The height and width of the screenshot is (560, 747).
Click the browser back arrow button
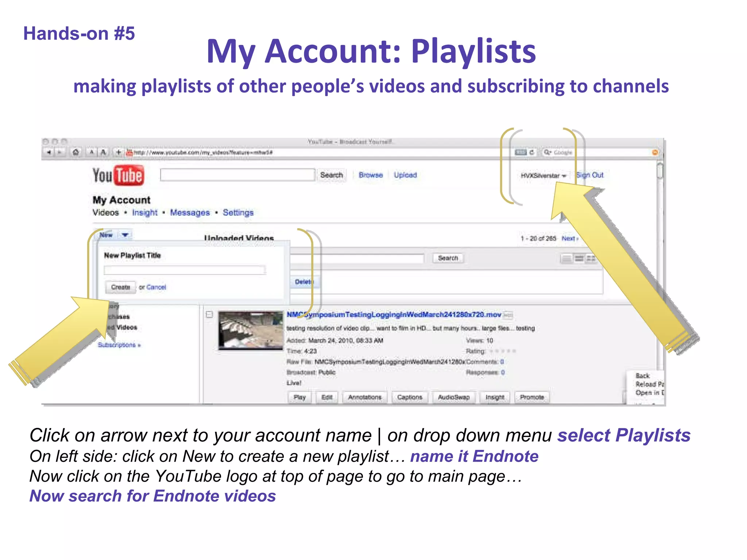click(x=49, y=152)
